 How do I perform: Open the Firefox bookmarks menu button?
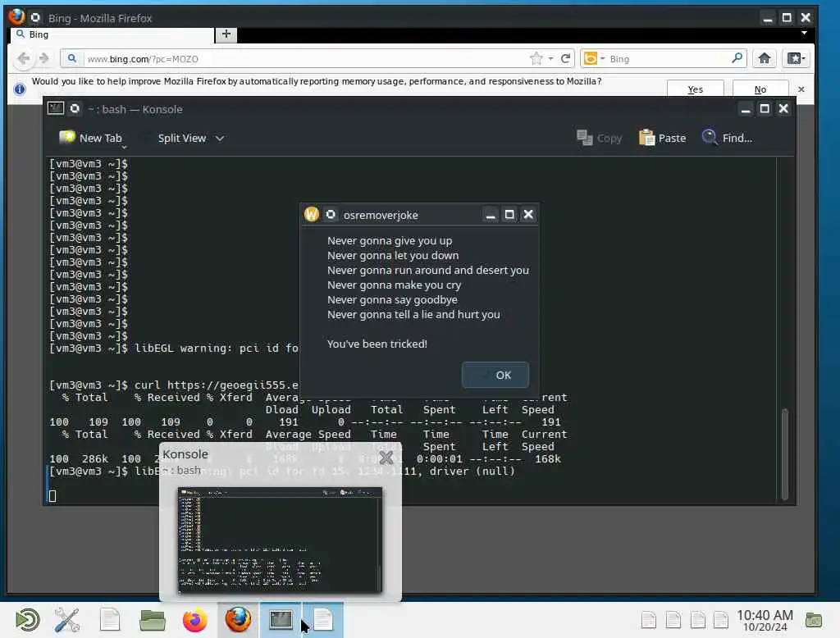[795, 58]
